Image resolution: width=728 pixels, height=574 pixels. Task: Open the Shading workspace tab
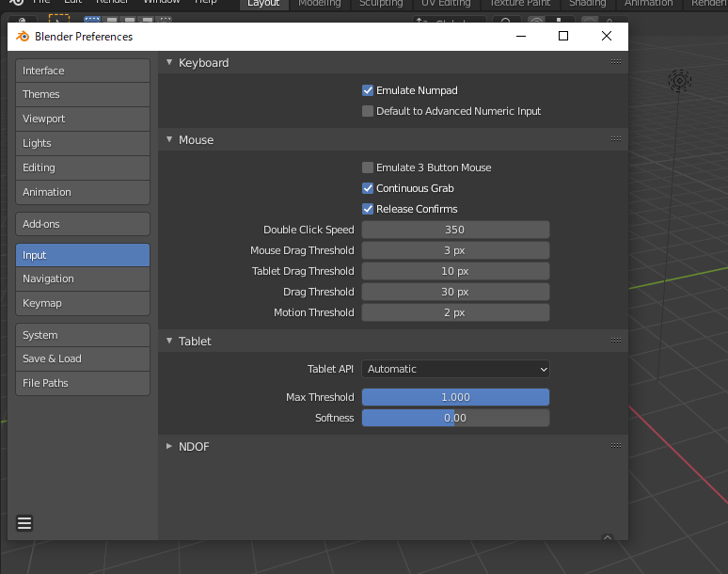click(588, 4)
